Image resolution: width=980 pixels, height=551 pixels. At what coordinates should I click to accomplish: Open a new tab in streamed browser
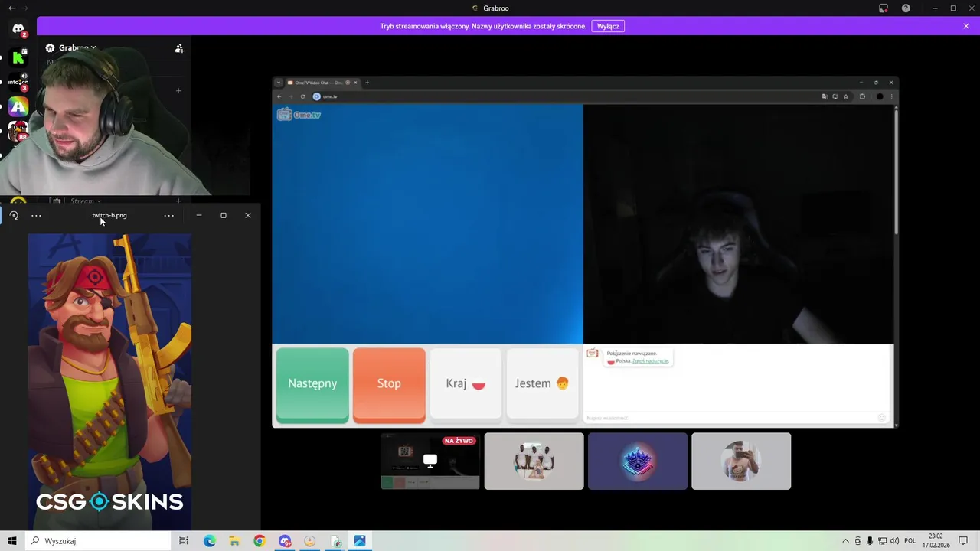pos(367,83)
